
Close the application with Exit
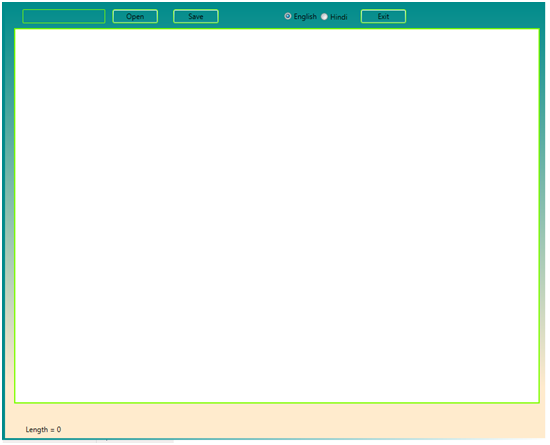coord(384,16)
